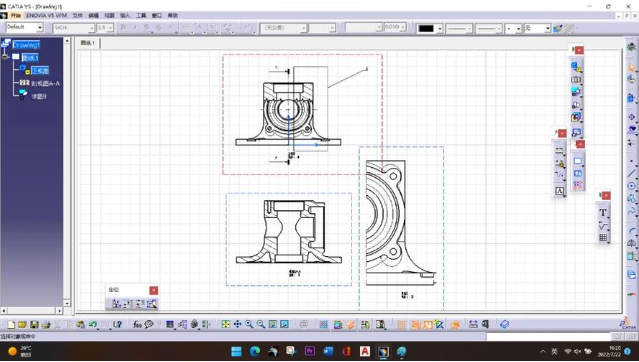Open the ENOVIA V5 VPM menu
Image resolution: width=639 pixels, height=362 pixels.
point(46,15)
